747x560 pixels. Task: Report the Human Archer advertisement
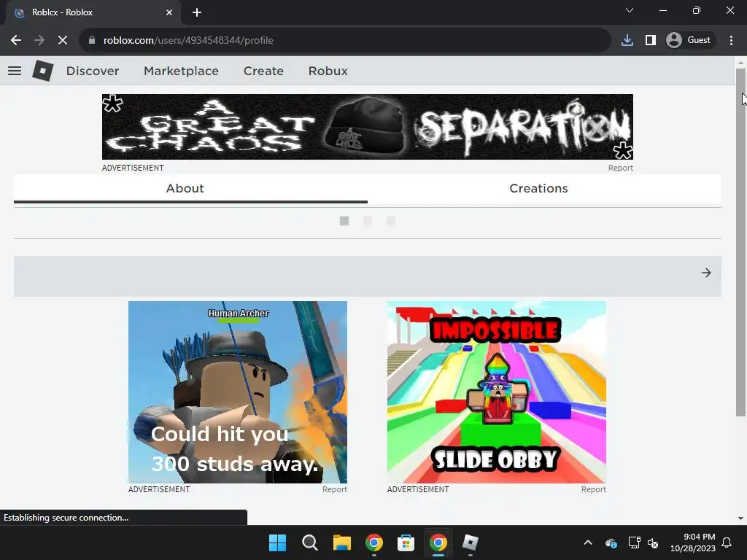[334, 489]
